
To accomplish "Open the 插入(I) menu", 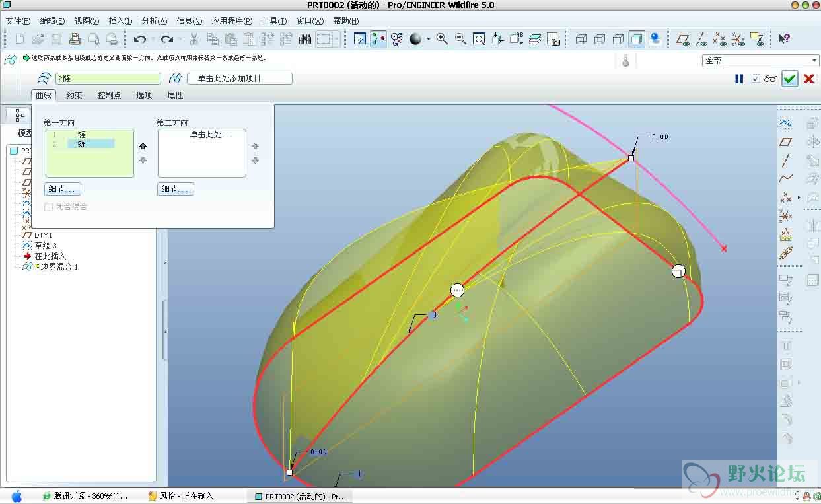I will 120,21.
